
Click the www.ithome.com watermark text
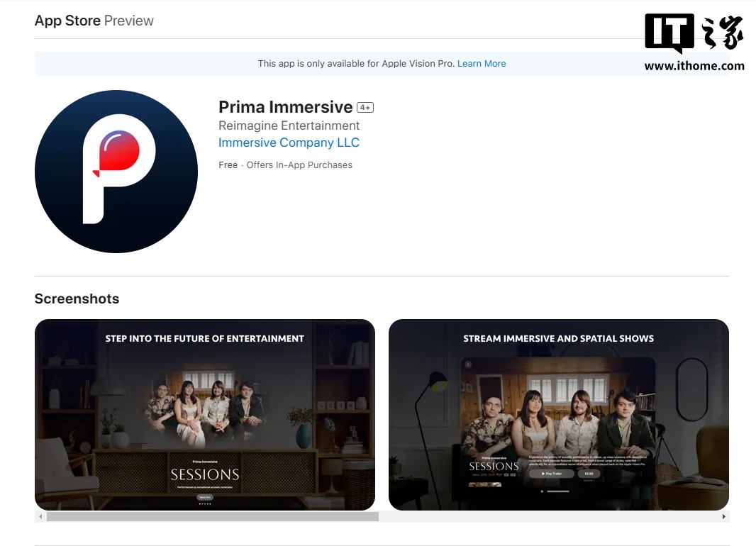pyautogui.click(x=694, y=66)
